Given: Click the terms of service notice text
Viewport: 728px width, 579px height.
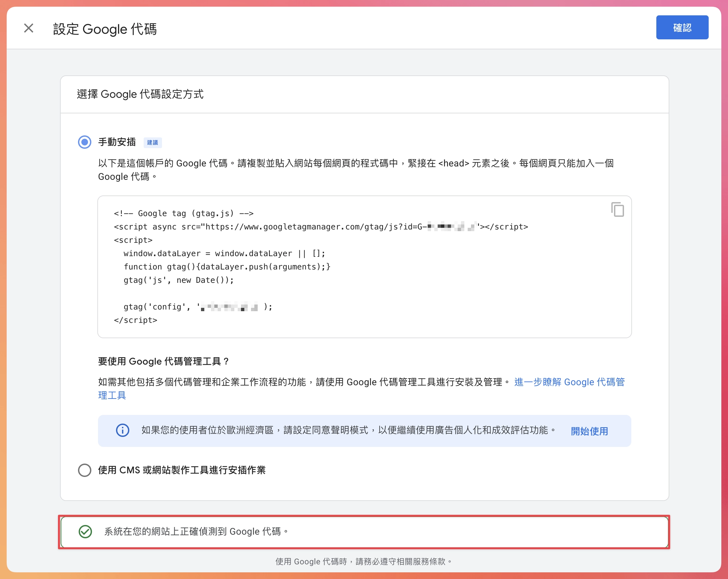Looking at the screenshot, I should click(364, 561).
